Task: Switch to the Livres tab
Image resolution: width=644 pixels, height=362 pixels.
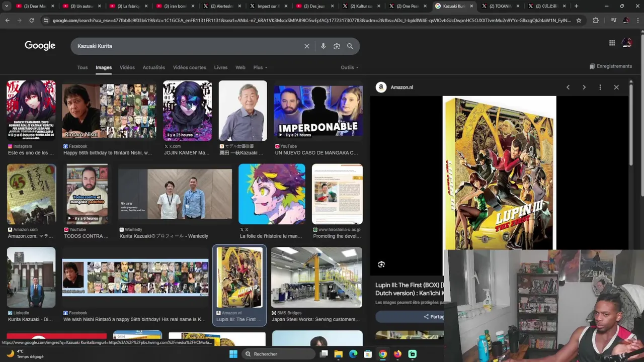Action: [221, 67]
